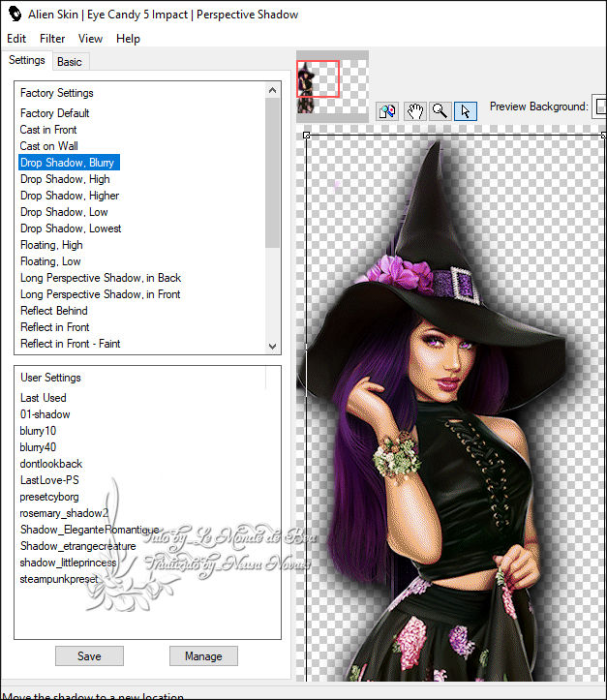Screen dimensions: 607x700
Task: Select the Cast on Wall preset
Action: (x=48, y=146)
